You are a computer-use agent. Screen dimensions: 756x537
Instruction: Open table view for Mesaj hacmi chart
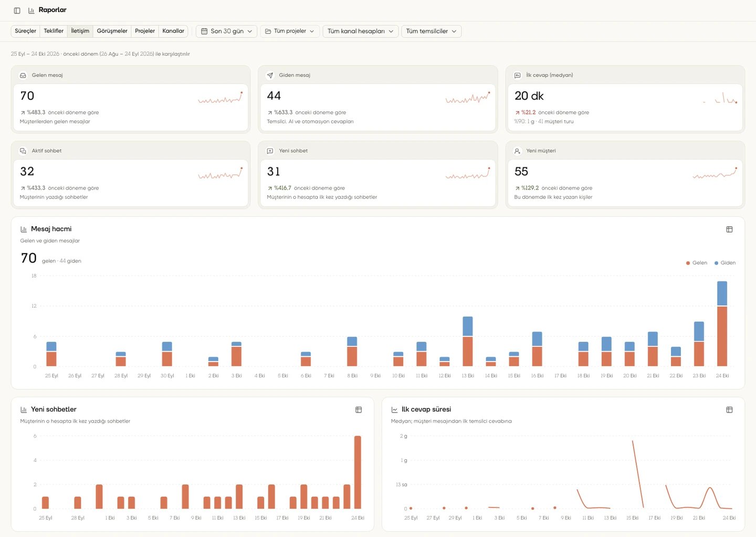[729, 229]
